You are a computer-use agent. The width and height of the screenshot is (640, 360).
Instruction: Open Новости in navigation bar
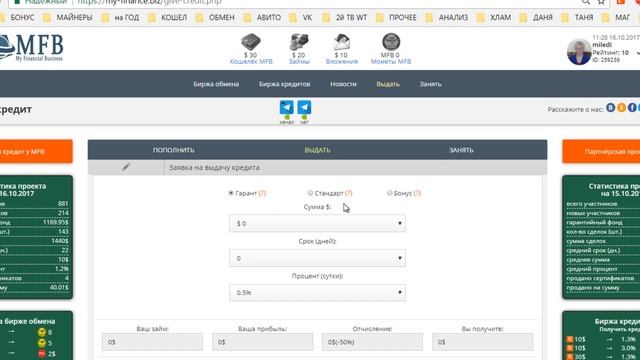click(343, 84)
